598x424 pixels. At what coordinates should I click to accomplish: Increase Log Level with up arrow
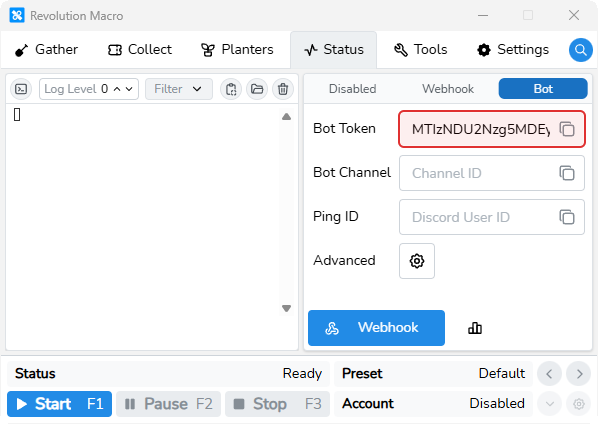117,89
